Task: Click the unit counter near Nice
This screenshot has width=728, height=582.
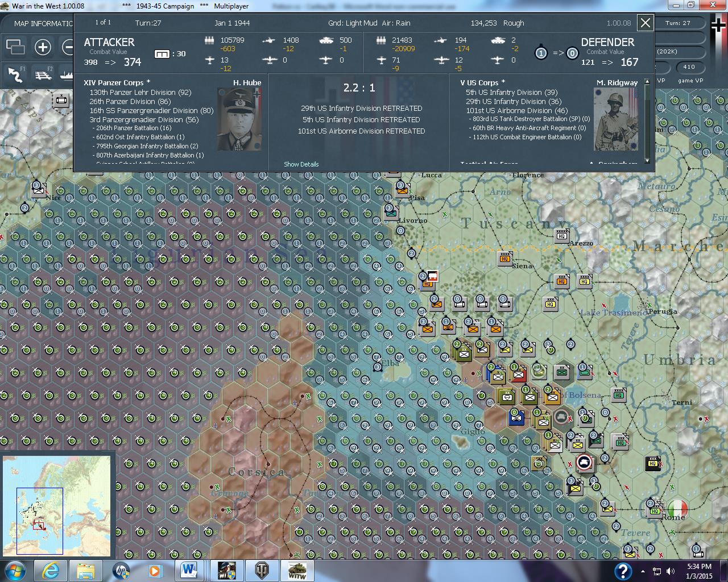Action: [39, 189]
